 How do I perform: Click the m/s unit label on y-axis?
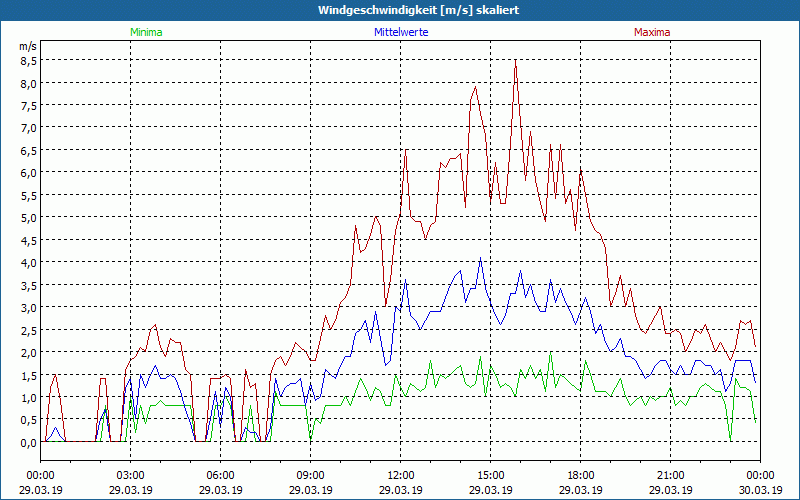27,46
